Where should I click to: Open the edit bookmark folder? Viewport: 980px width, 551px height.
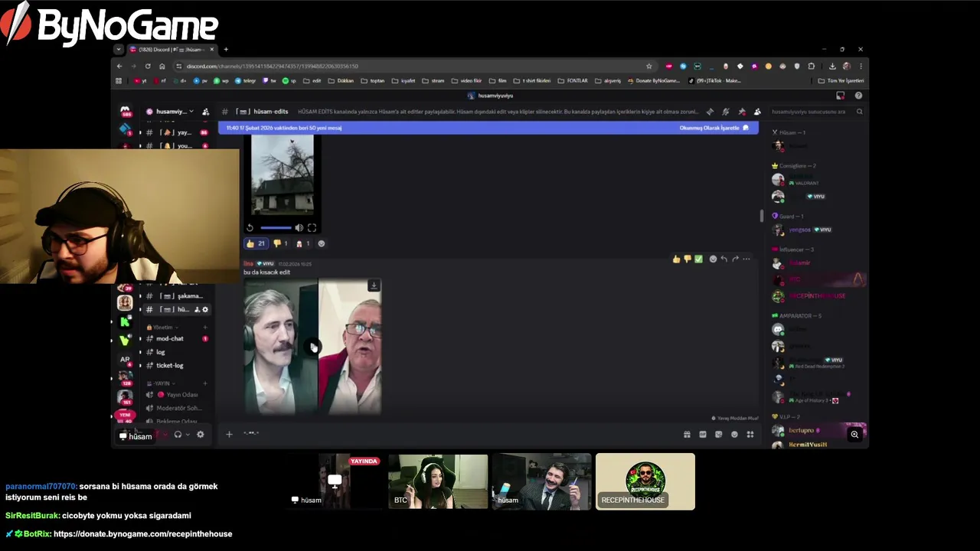click(312, 80)
